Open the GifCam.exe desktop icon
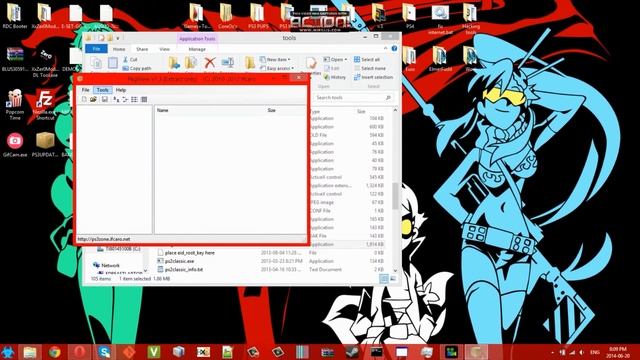 click(15, 145)
